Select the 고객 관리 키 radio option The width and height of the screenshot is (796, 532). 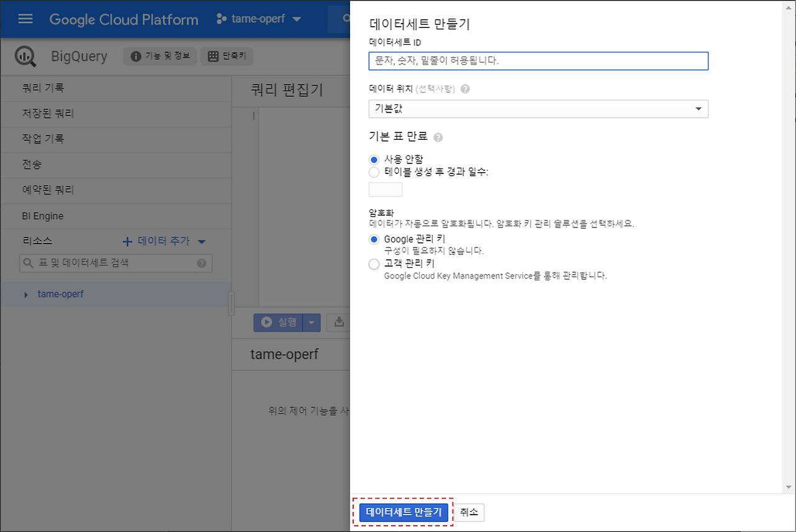coord(374,264)
